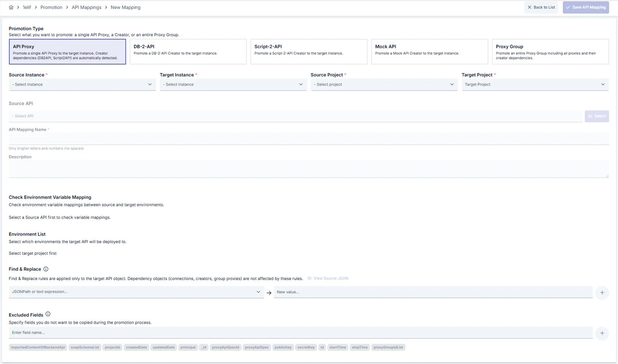Click the proxyApiSpecId tag
Screen dimensions: 618x364
(x=226, y=347)
